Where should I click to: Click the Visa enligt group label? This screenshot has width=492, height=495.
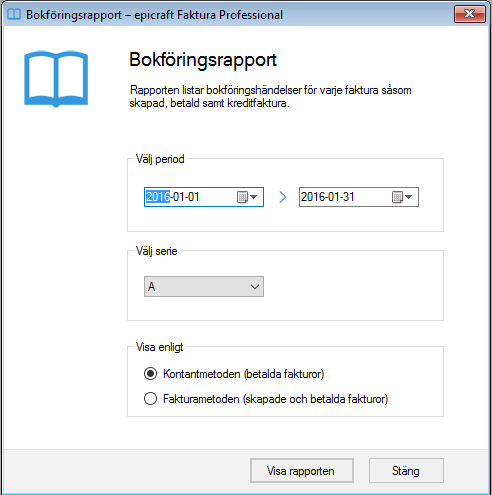pos(159,347)
